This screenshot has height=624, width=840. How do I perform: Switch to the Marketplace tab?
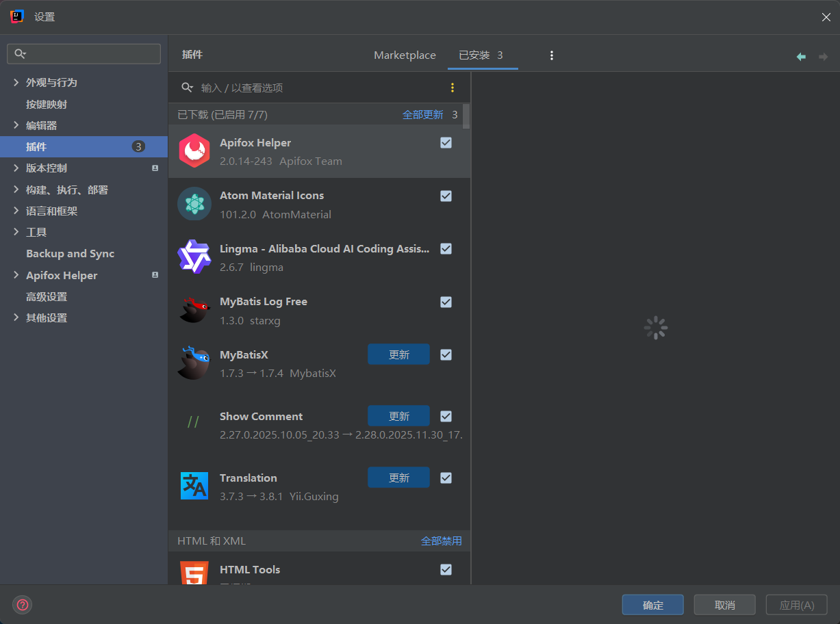[x=405, y=55]
